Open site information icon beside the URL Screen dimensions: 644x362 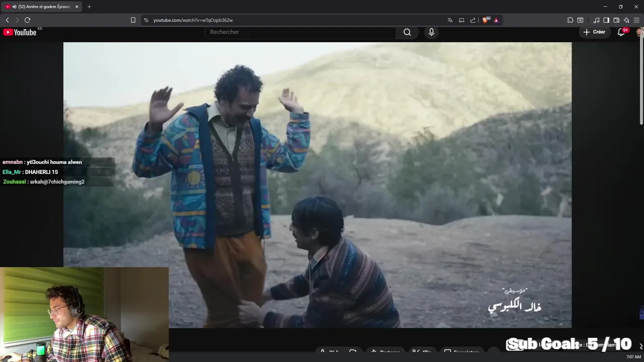(146, 20)
